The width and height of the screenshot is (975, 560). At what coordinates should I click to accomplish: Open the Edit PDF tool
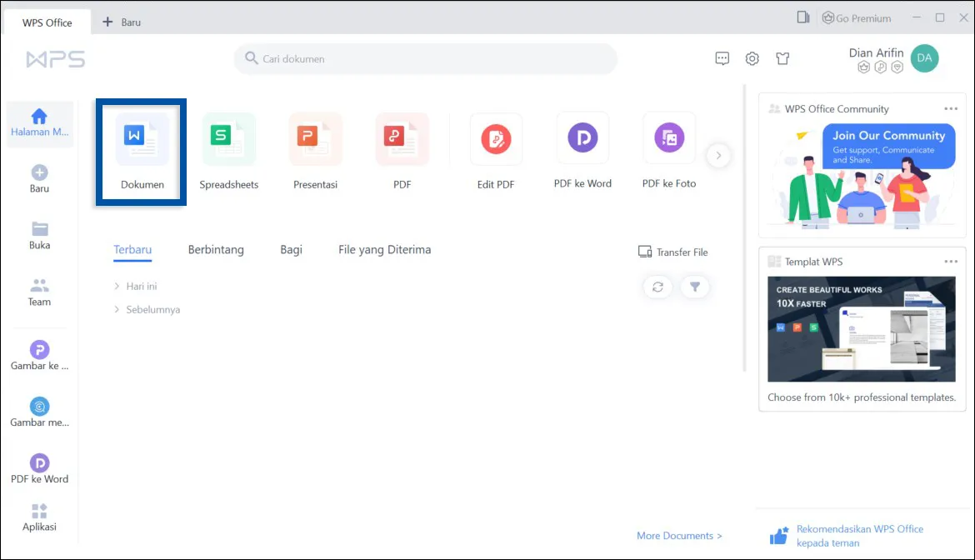pyautogui.click(x=495, y=139)
